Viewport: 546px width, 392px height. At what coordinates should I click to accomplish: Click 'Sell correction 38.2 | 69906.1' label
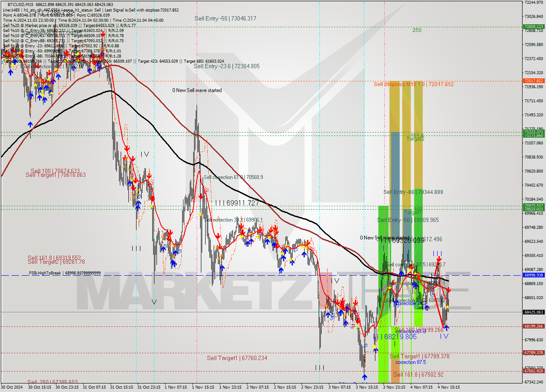[233, 220]
